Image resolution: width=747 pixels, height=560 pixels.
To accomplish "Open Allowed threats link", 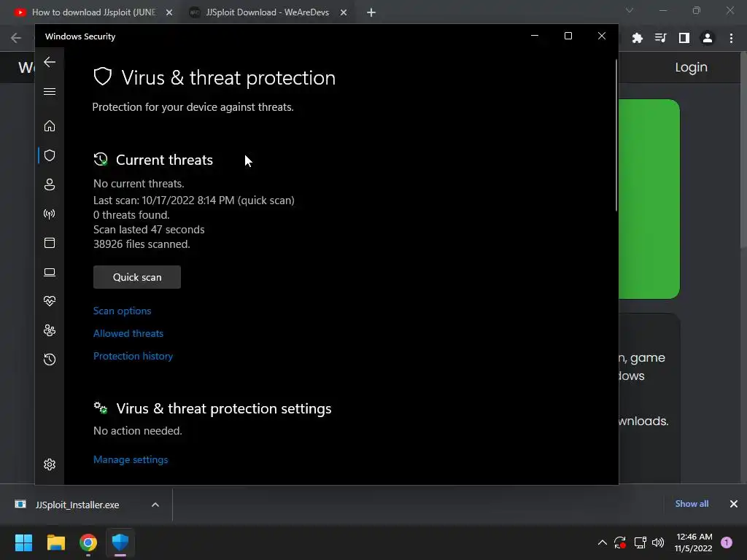I will click(128, 333).
